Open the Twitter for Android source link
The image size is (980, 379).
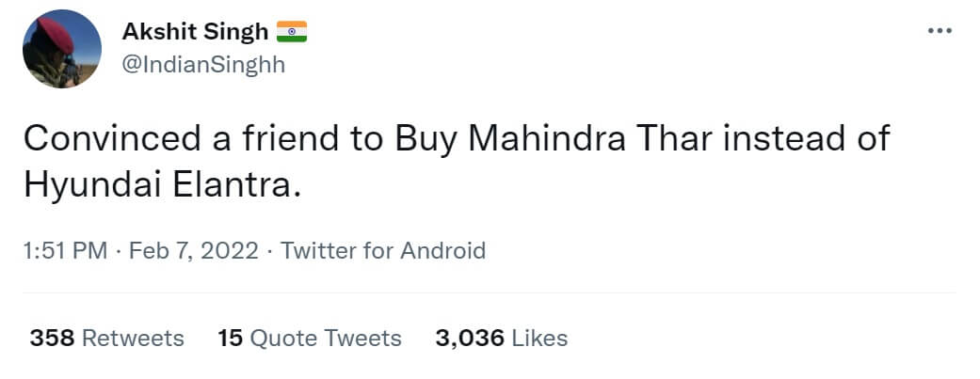pos(383,251)
